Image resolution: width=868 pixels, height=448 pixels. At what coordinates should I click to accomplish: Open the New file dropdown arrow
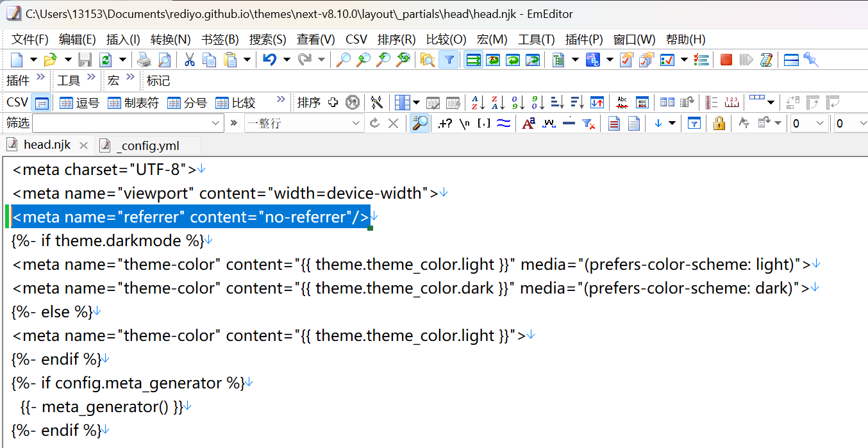33,60
